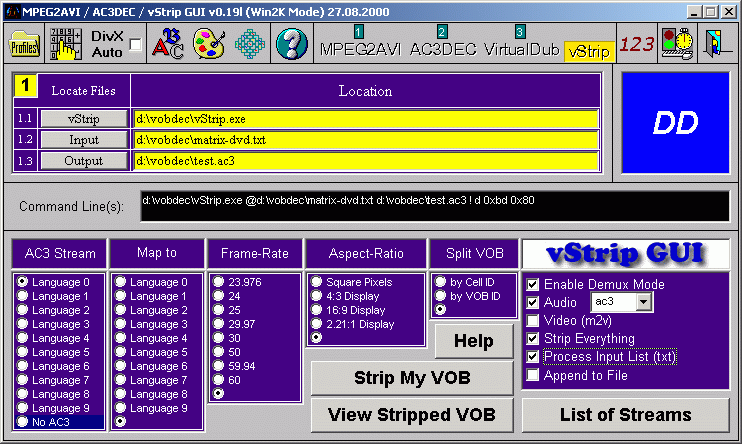
Task: Select the 29.97 frame rate
Action: 218,324
